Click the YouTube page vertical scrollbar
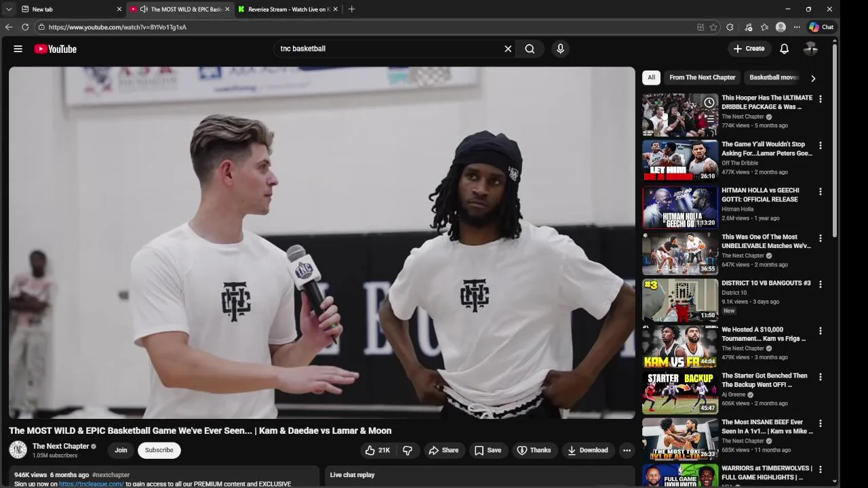Image resolution: width=868 pixels, height=488 pixels. (835, 141)
